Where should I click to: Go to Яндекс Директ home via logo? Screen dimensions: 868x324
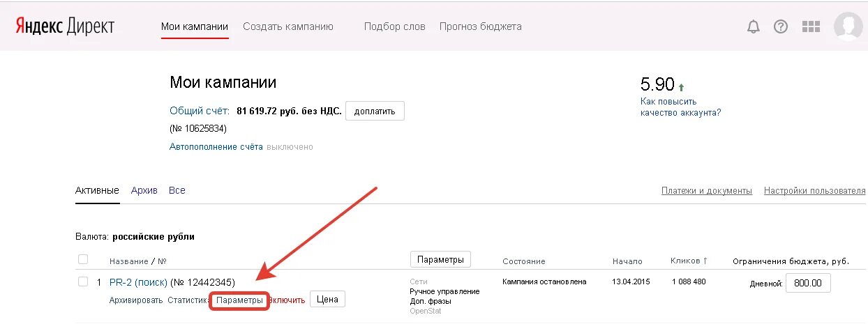point(65,26)
